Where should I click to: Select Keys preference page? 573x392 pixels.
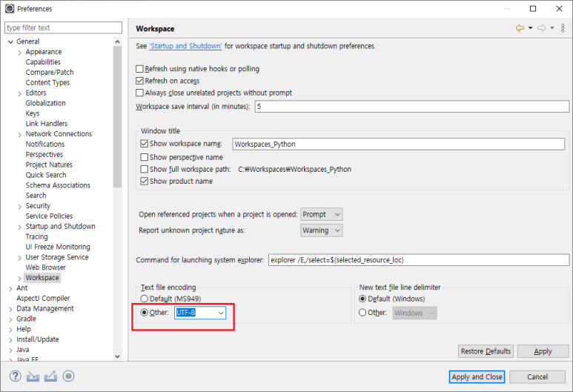(x=33, y=113)
